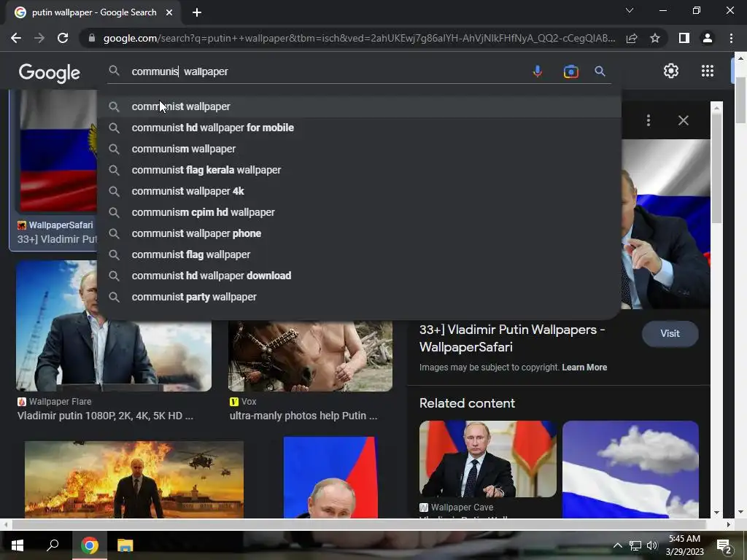Select suggestion 'communism wallpaper'
Screen dimensions: 747x560
click(359, 149)
